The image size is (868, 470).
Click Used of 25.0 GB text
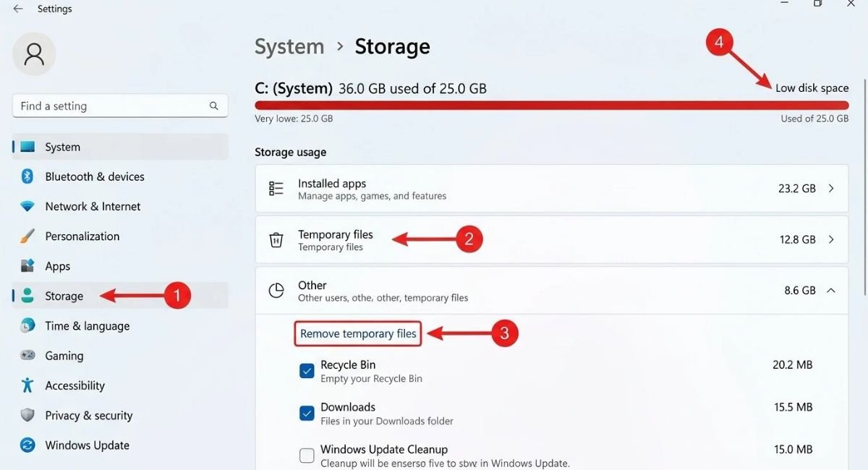pos(814,119)
